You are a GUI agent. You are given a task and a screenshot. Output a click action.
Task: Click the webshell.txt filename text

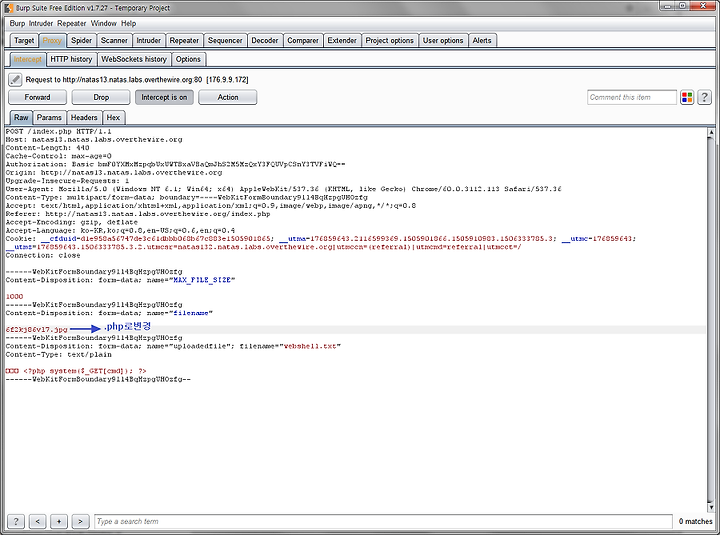310,346
